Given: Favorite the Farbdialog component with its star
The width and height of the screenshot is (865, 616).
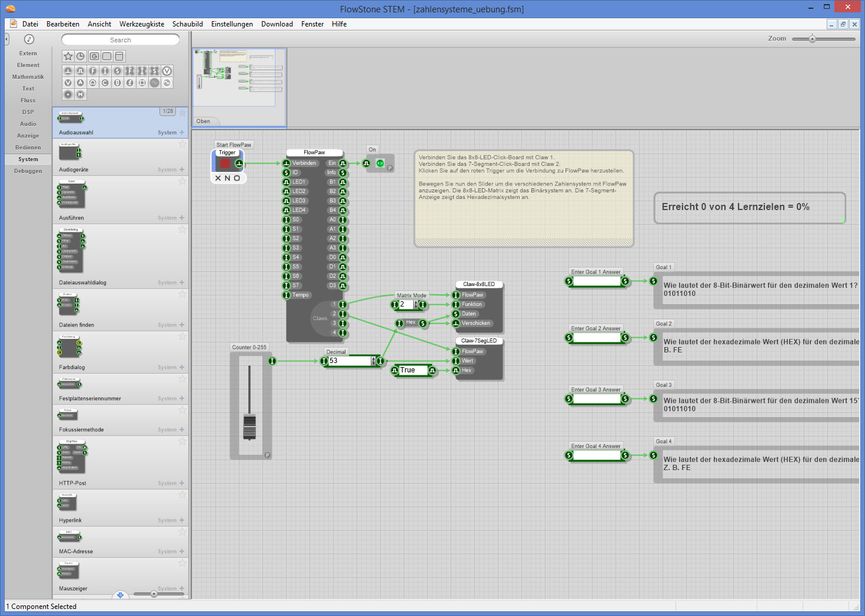Looking at the screenshot, I should [x=182, y=337].
